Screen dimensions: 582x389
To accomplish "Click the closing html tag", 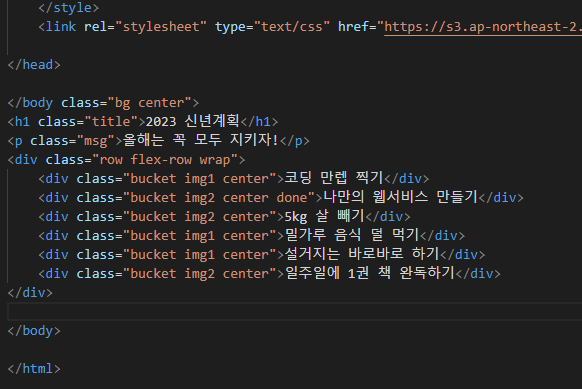I will coord(34,369).
